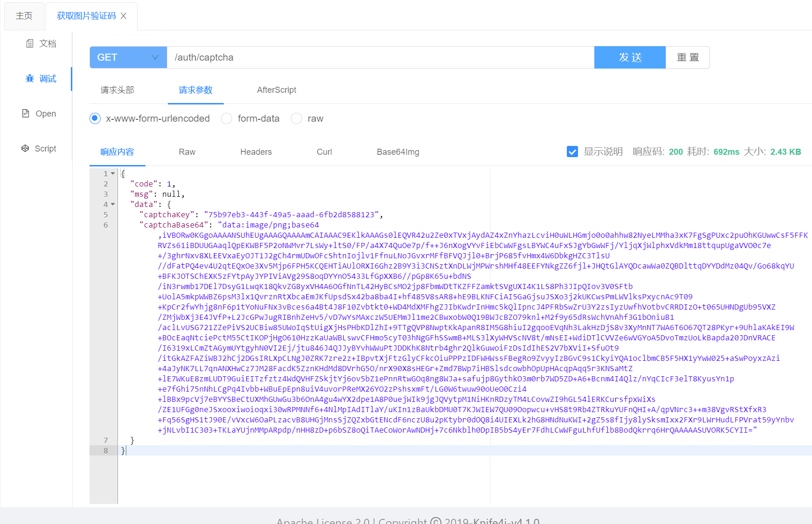This screenshot has width=812, height=524.
Task: Click size value 2.43 KB
Action: click(x=785, y=152)
